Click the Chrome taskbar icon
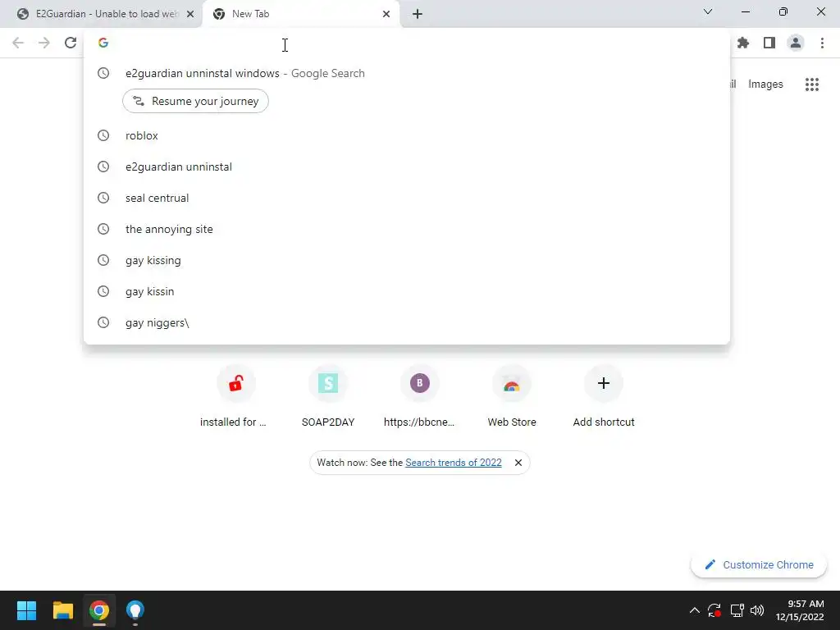Viewport: 840px width, 630px height. tap(99, 610)
